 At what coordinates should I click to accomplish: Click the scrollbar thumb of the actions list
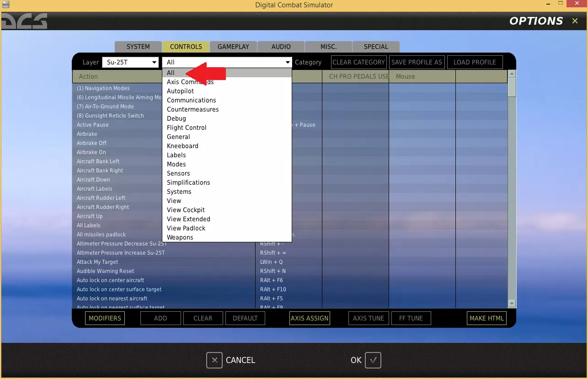[x=512, y=87]
